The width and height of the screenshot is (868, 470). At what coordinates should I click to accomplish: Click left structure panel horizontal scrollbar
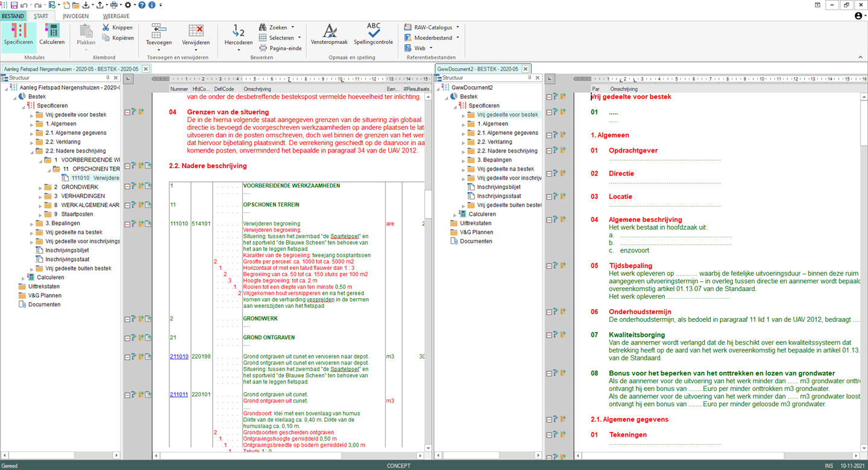coord(60,456)
